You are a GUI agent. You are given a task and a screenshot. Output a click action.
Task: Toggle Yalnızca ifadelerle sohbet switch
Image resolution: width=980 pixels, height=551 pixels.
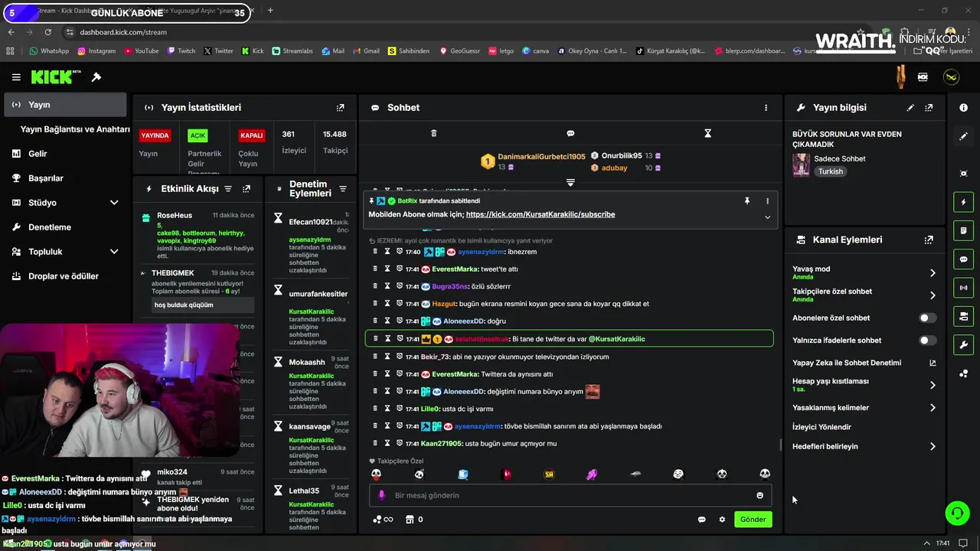point(927,341)
